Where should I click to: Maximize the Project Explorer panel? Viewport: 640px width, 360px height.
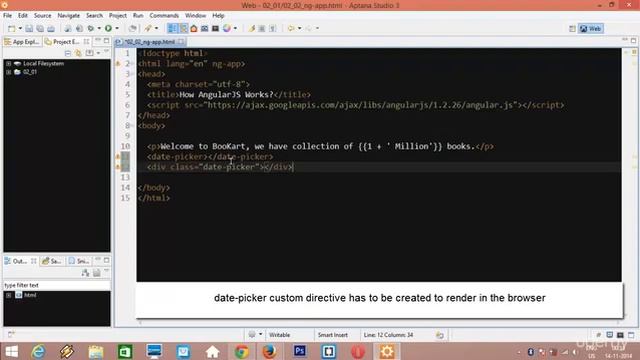(x=107, y=41)
